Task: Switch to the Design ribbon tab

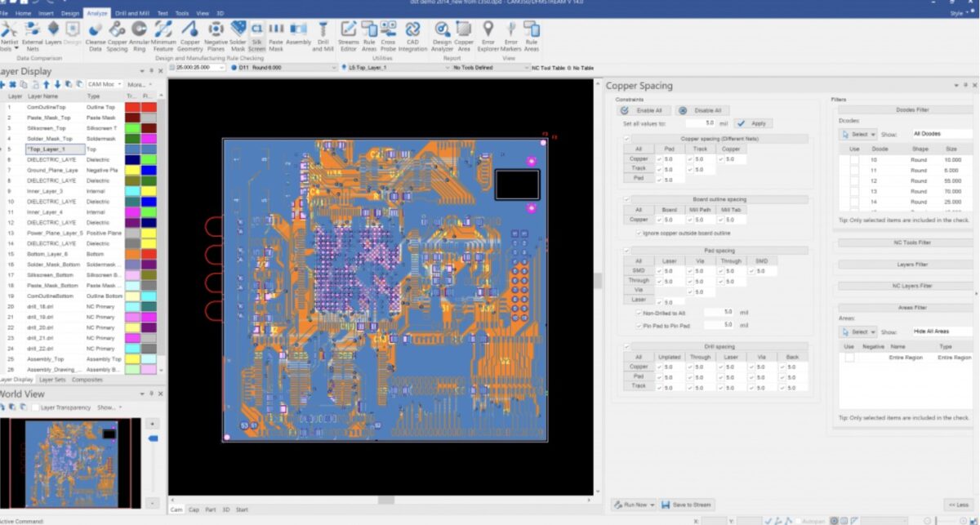Action: [x=70, y=13]
